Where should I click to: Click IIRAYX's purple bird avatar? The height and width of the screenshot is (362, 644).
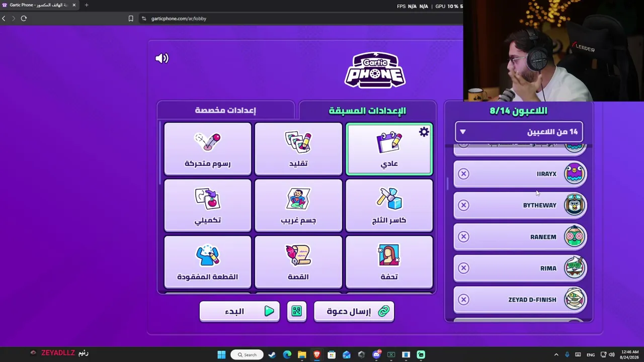(575, 173)
